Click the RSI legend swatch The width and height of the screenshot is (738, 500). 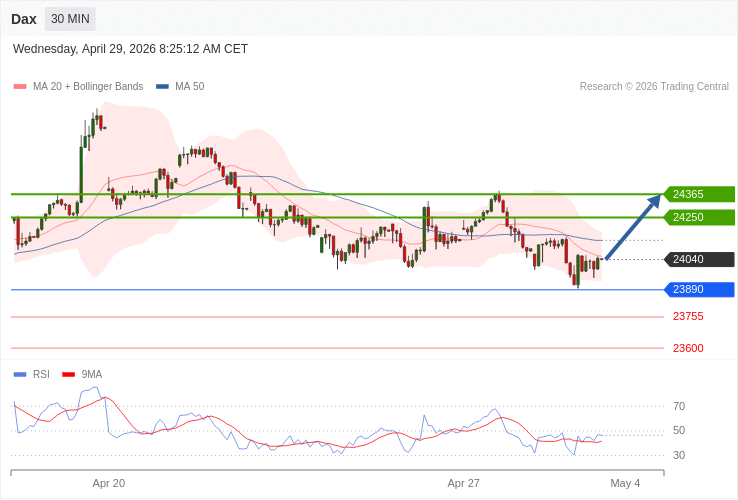coord(19,375)
